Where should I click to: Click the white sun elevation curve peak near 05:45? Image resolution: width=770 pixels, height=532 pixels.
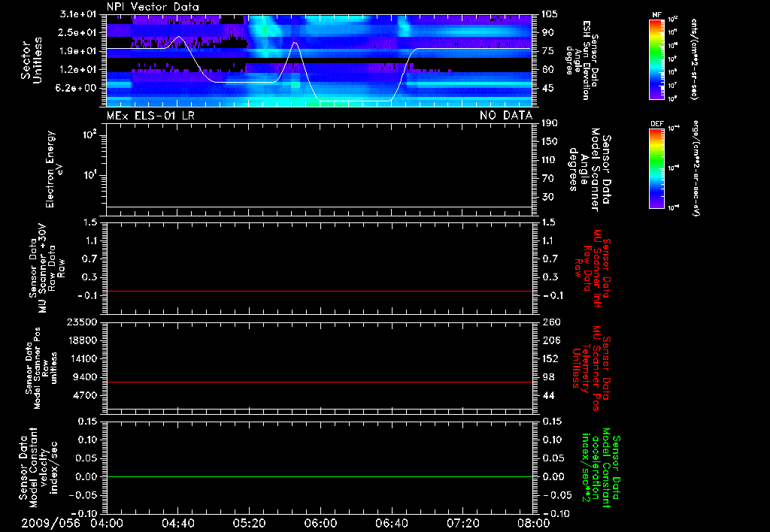[x=295, y=43]
